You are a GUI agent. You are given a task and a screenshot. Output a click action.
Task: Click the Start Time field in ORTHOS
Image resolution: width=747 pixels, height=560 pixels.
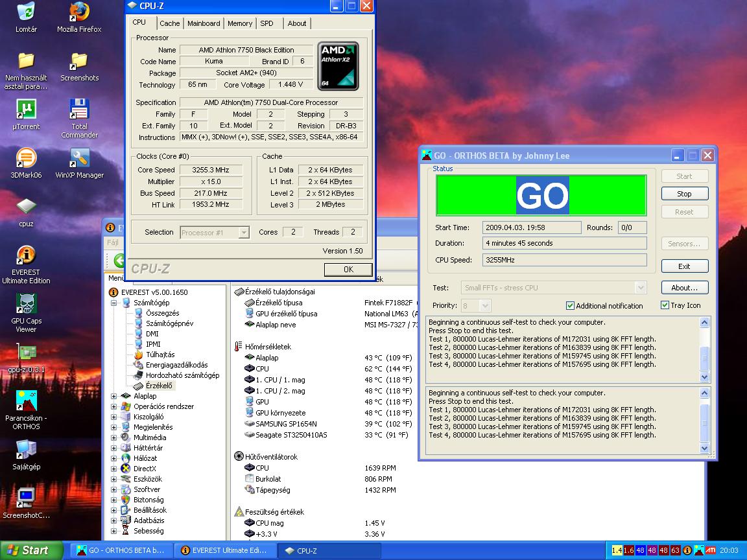pos(532,227)
